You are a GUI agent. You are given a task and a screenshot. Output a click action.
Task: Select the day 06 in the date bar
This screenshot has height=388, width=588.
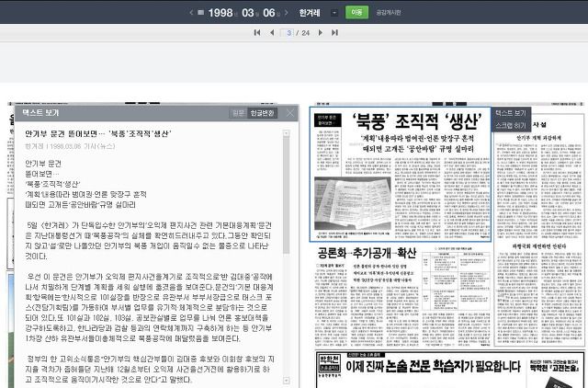[269, 13]
